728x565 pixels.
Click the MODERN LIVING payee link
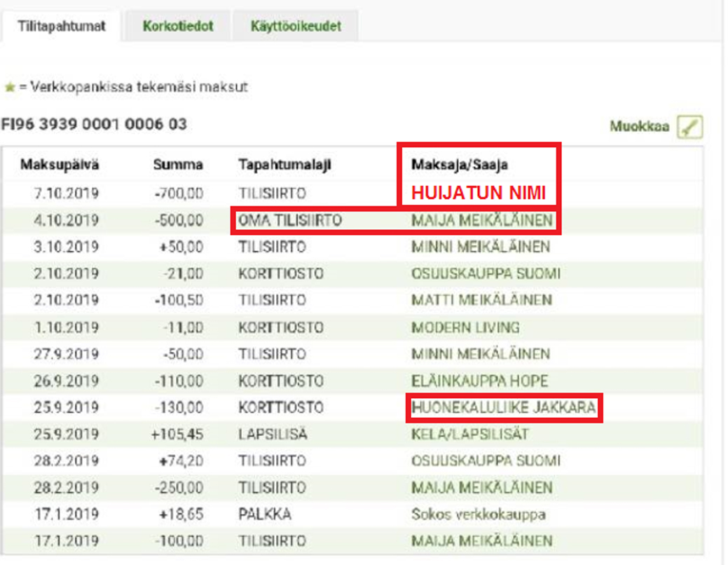(465, 327)
